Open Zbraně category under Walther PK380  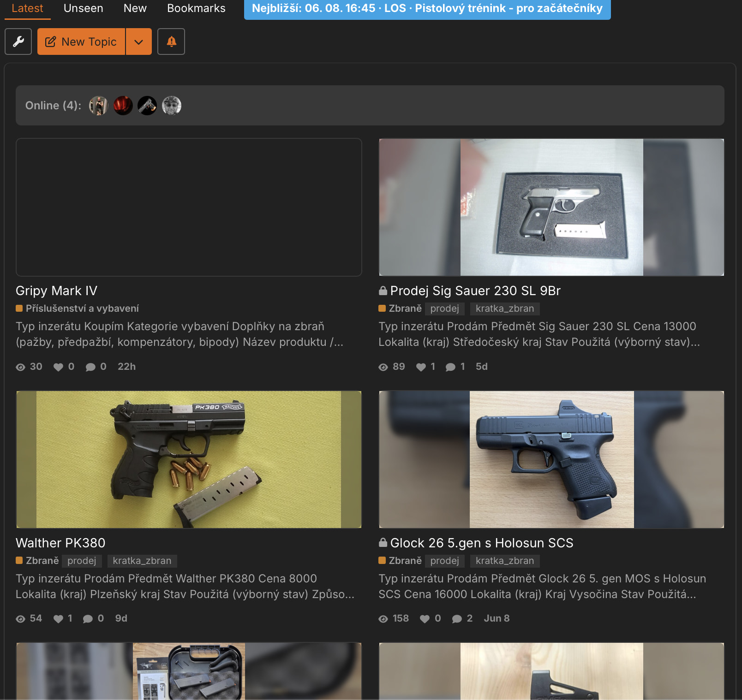(37, 561)
